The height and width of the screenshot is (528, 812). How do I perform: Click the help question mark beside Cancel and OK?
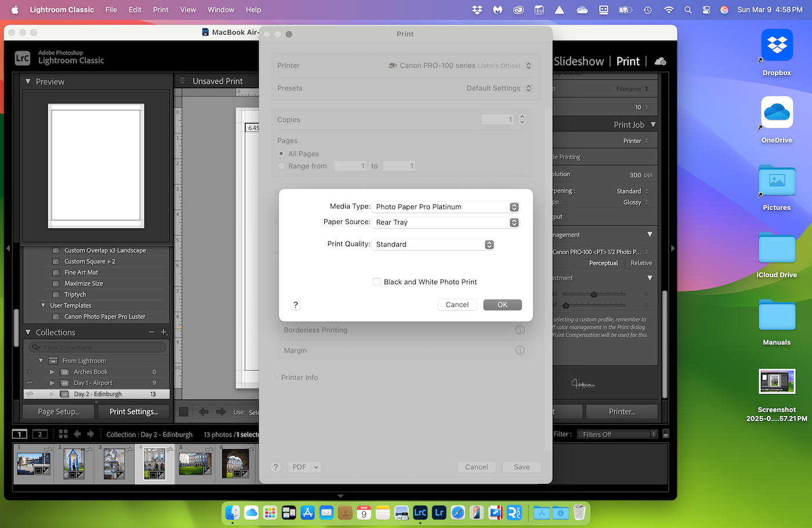pyautogui.click(x=295, y=305)
